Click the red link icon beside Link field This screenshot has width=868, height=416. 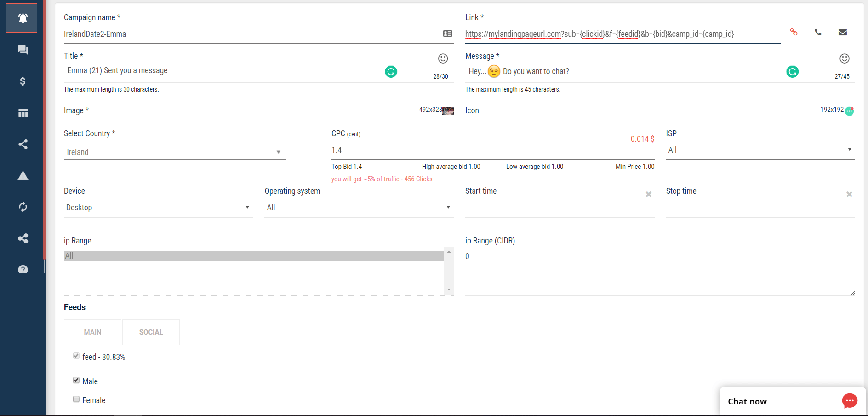click(794, 32)
